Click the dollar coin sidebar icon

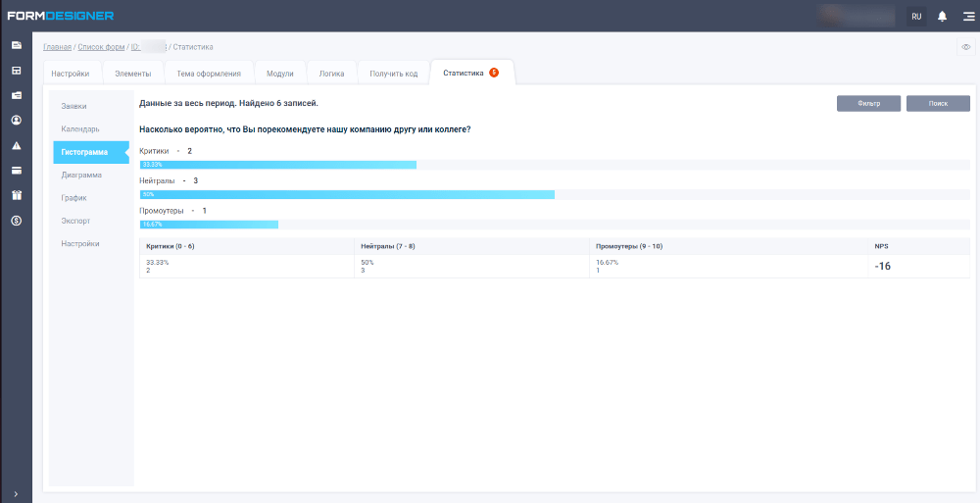pyautogui.click(x=16, y=221)
